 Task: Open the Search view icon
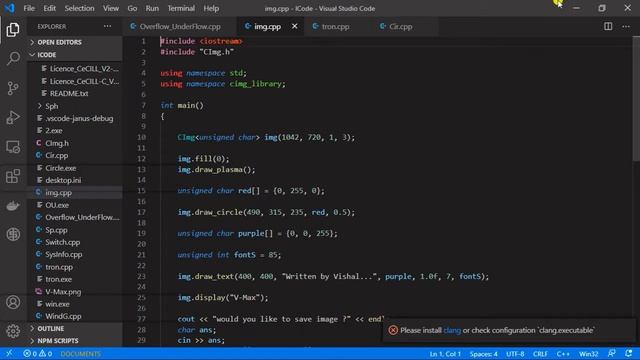point(13,59)
